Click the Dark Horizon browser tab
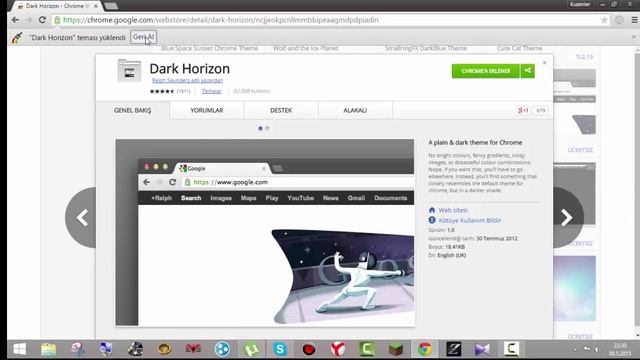640x360 pixels. point(56,6)
